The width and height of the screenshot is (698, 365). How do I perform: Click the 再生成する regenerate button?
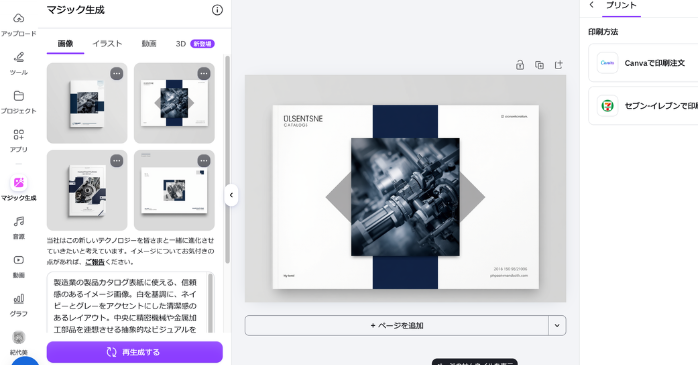pos(135,352)
